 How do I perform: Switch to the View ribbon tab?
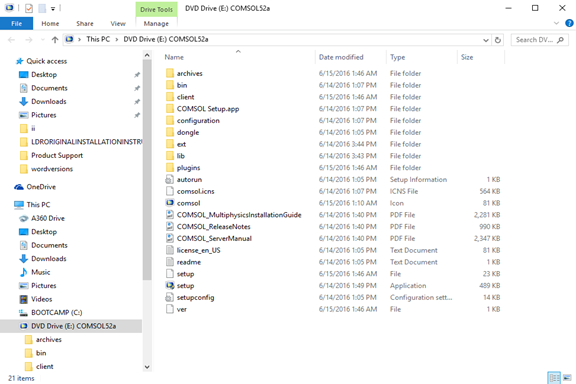point(118,24)
